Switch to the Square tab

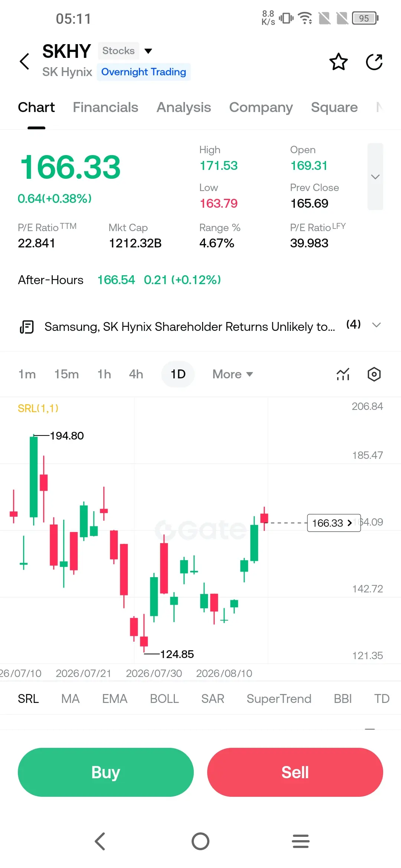[x=334, y=107]
